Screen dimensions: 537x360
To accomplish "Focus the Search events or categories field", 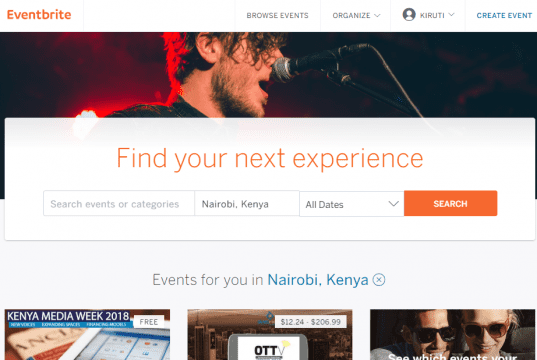I will (x=119, y=203).
